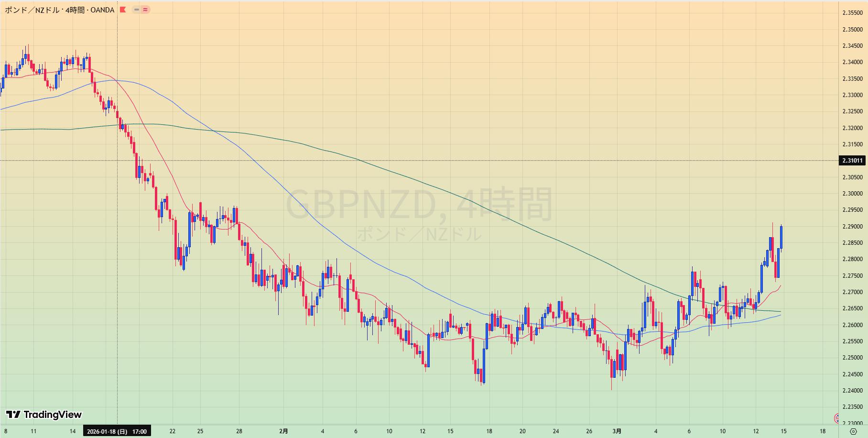The height and width of the screenshot is (438, 868).
Task: Click the latest blue candle at far right
Action: pyautogui.click(x=781, y=237)
